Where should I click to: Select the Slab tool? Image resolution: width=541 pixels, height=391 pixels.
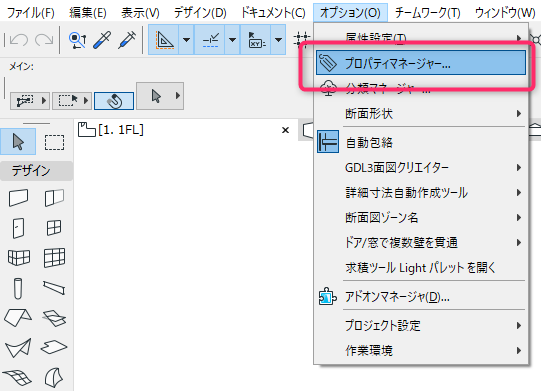click(x=54, y=347)
